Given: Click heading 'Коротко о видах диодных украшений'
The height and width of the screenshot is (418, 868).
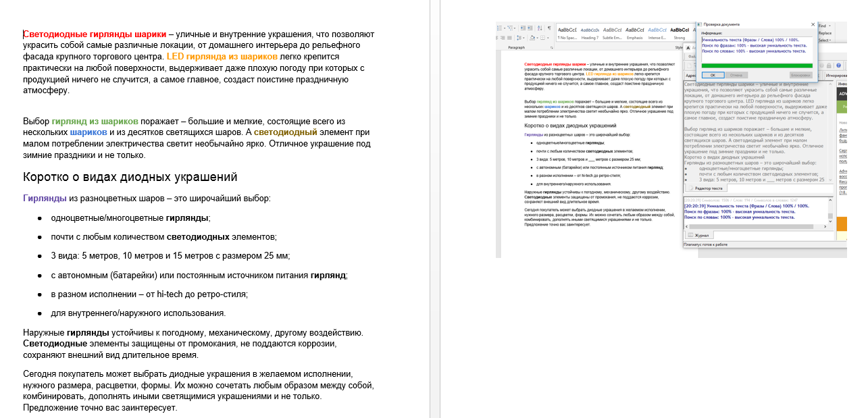Looking at the screenshot, I should (x=130, y=178).
